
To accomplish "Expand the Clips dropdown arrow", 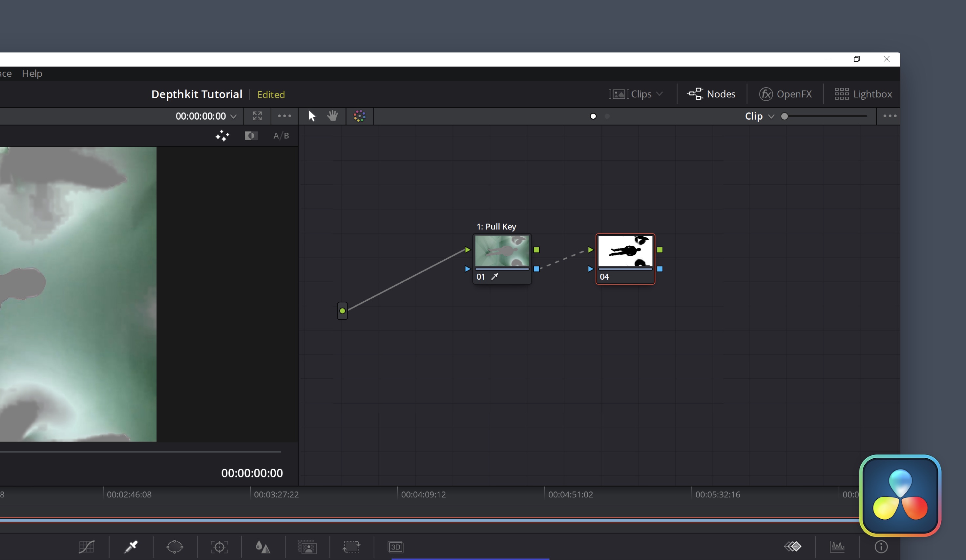I will 660,94.
